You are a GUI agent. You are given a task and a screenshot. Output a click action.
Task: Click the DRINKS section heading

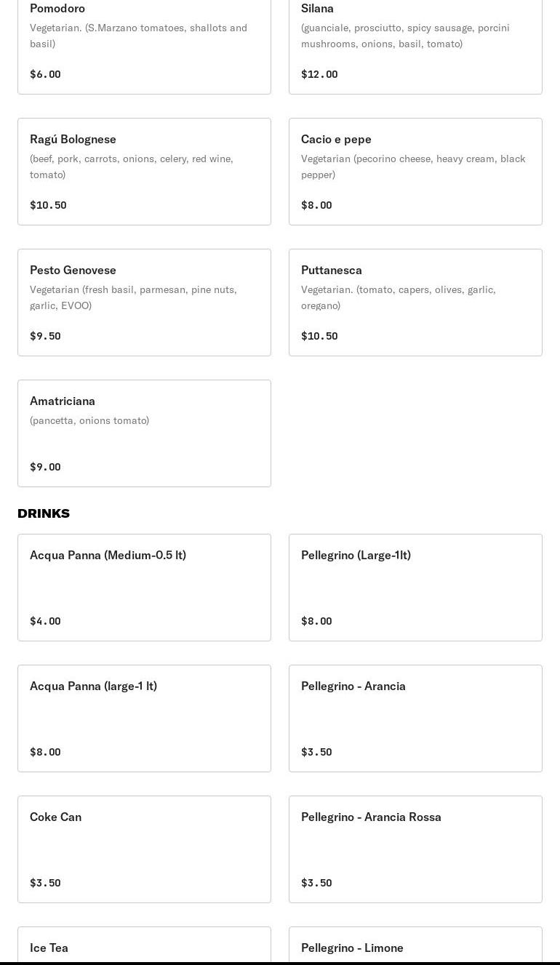[44, 513]
